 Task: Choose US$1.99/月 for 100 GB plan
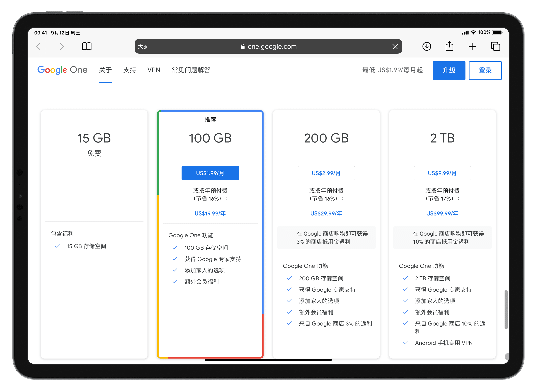point(210,173)
